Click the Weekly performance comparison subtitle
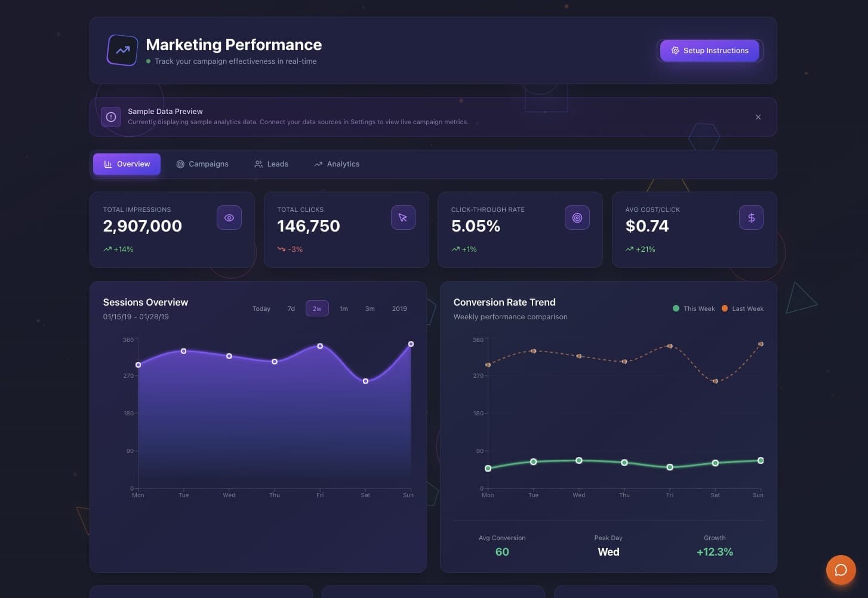The width and height of the screenshot is (868, 598). click(510, 317)
